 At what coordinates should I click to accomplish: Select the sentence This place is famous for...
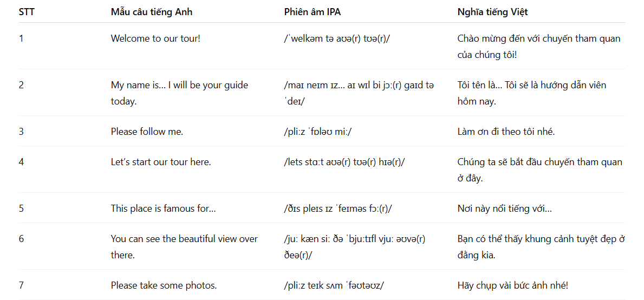(x=163, y=208)
